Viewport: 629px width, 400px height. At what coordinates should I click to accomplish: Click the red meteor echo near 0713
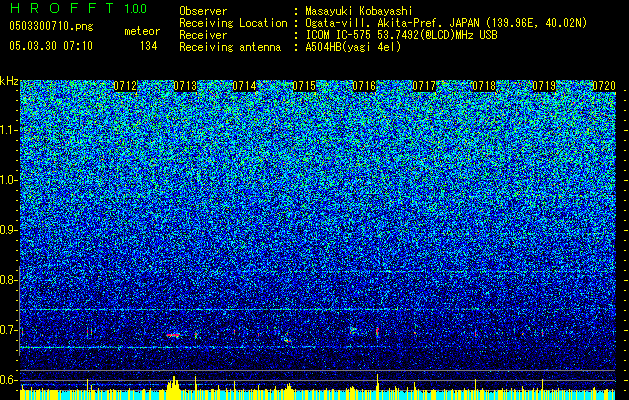174,335
